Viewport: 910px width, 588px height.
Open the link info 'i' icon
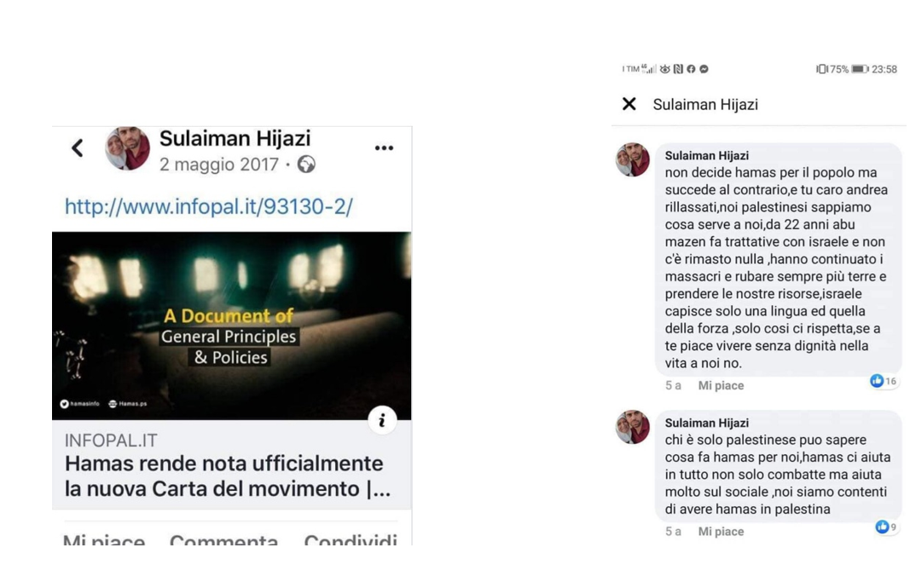[x=382, y=420]
